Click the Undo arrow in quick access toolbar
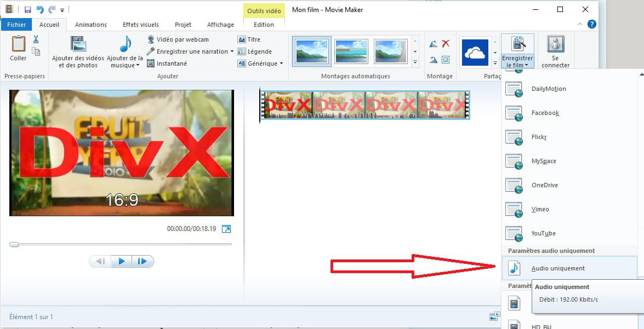This screenshot has height=329, width=644. click(40, 9)
